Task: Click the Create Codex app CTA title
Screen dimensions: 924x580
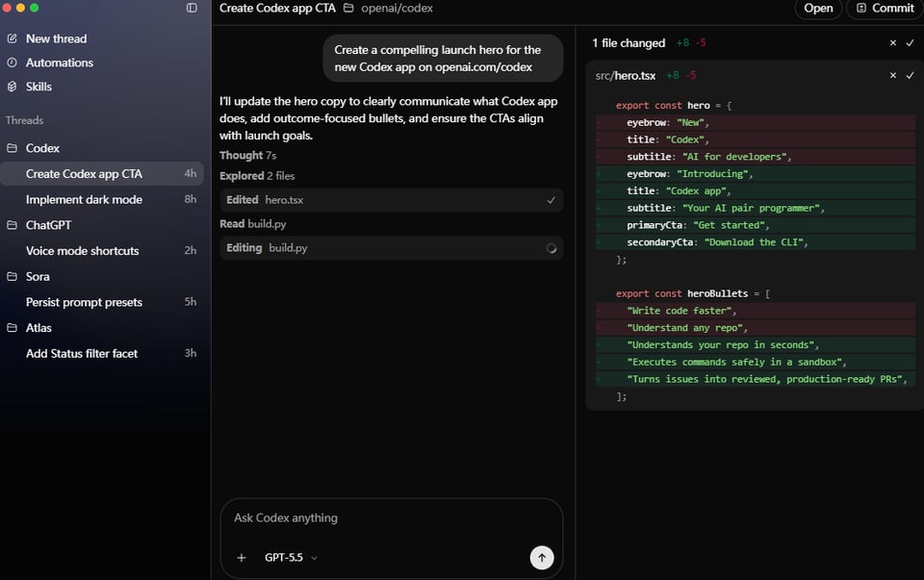Action: point(277,9)
